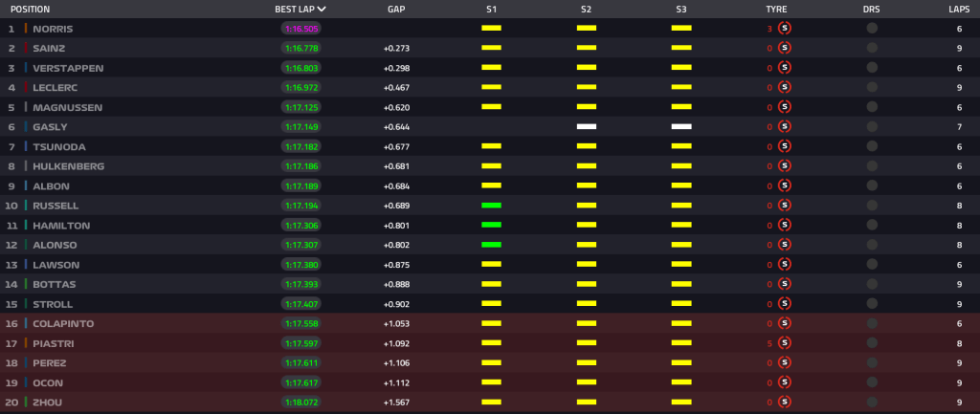Click the soft tyre icon in Lawson row
The height and width of the screenshot is (414, 980).
click(785, 264)
